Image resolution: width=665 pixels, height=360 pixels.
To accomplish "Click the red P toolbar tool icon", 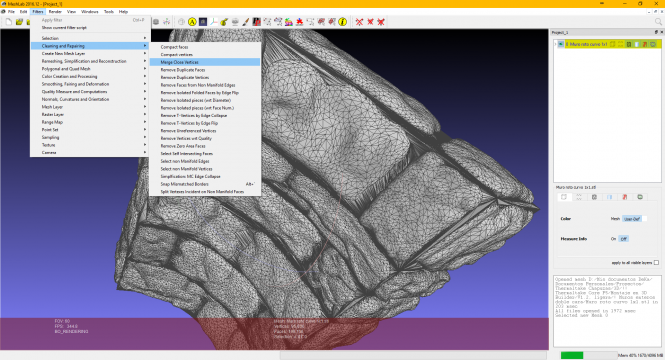I will [257, 22].
